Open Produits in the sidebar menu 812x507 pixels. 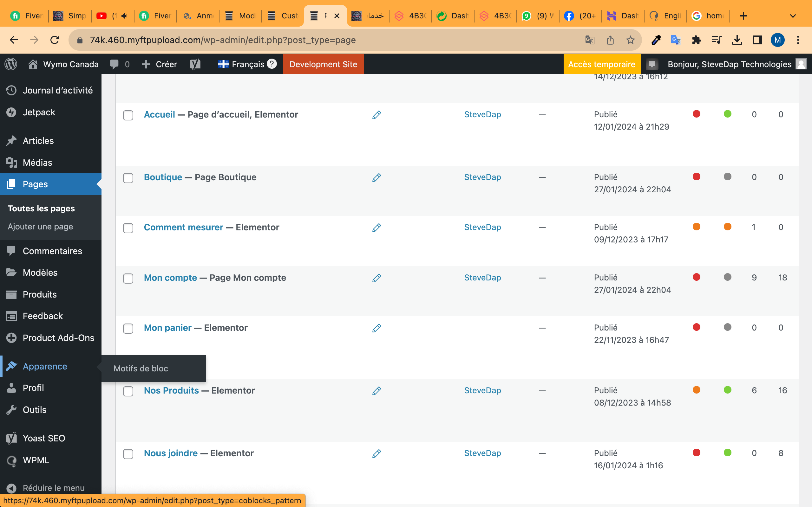40,294
